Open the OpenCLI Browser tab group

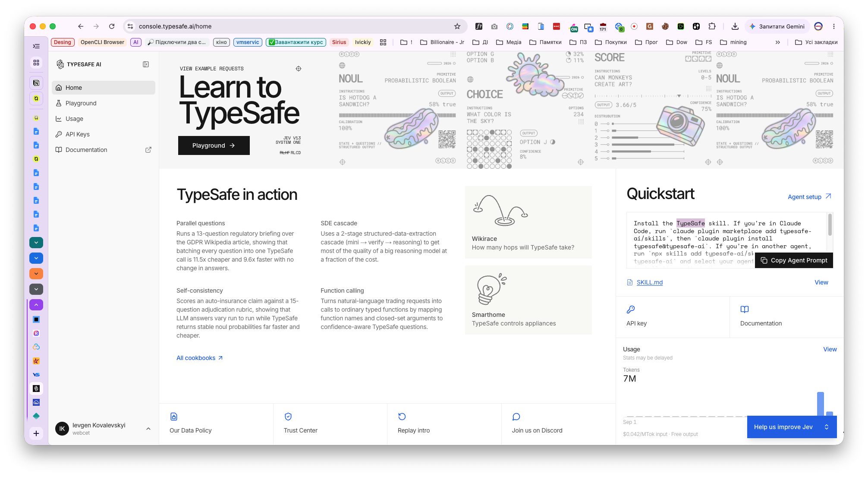click(102, 42)
